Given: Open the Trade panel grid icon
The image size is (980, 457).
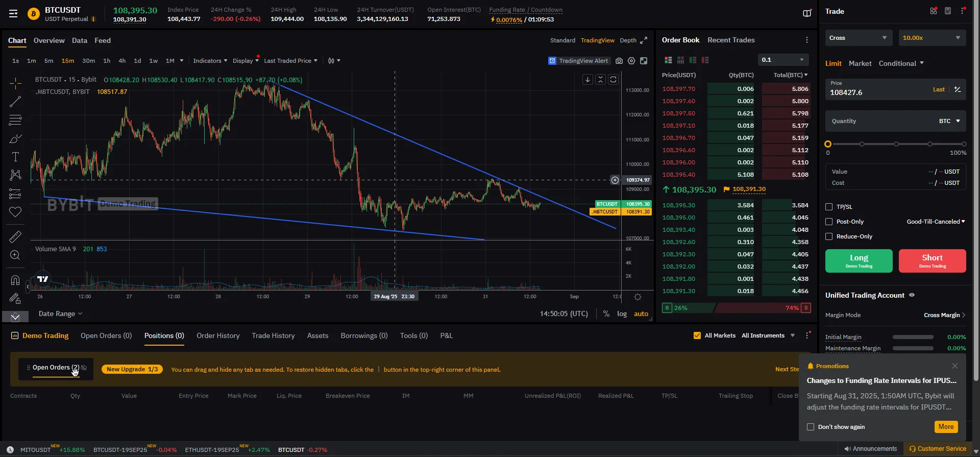Looking at the screenshot, I should point(934,11).
